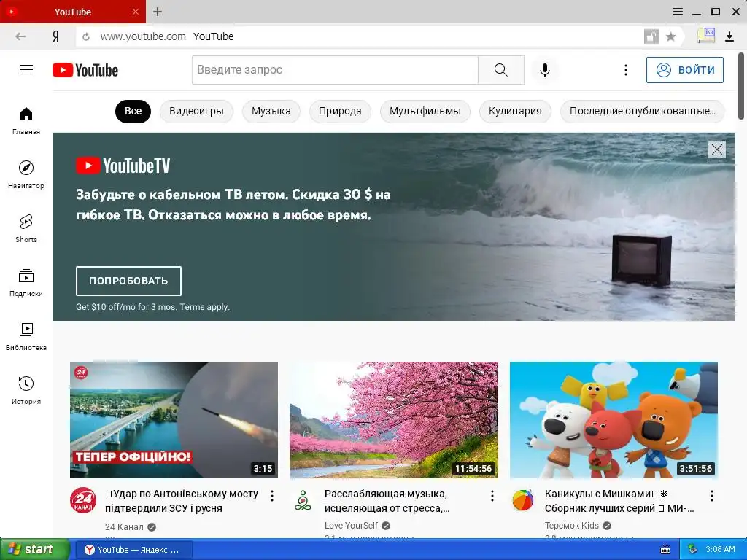Open options menu for 24 Канал video
This screenshot has height=560, width=747.
click(x=272, y=496)
